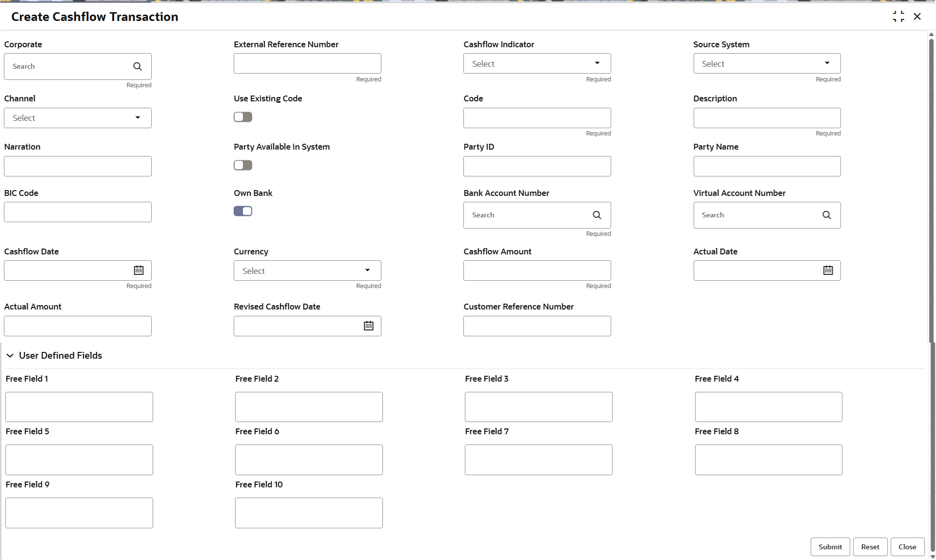Open the Actual Date calendar picker
936x560 pixels.
828,270
